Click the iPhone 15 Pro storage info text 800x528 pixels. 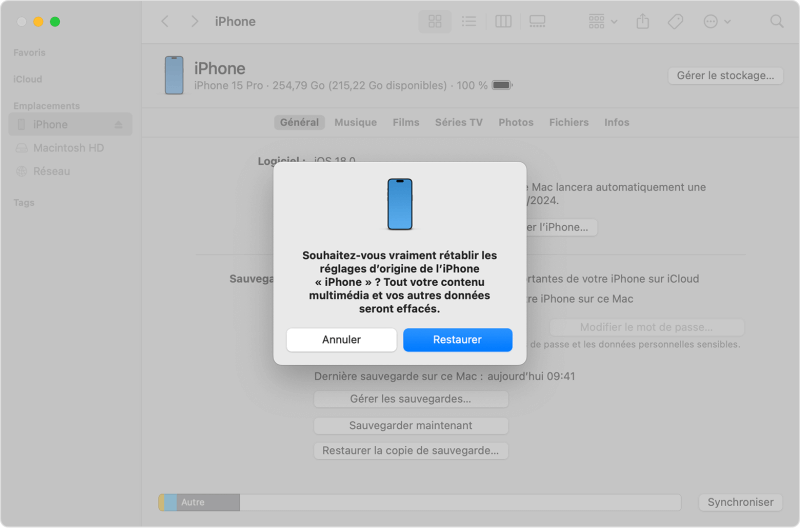[341, 85]
